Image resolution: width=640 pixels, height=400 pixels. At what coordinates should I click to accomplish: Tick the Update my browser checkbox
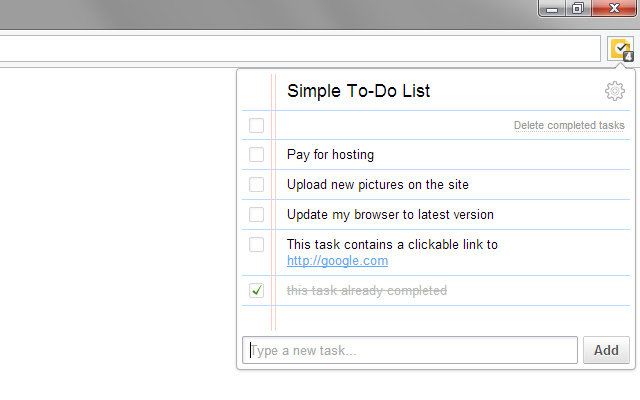click(x=256, y=214)
